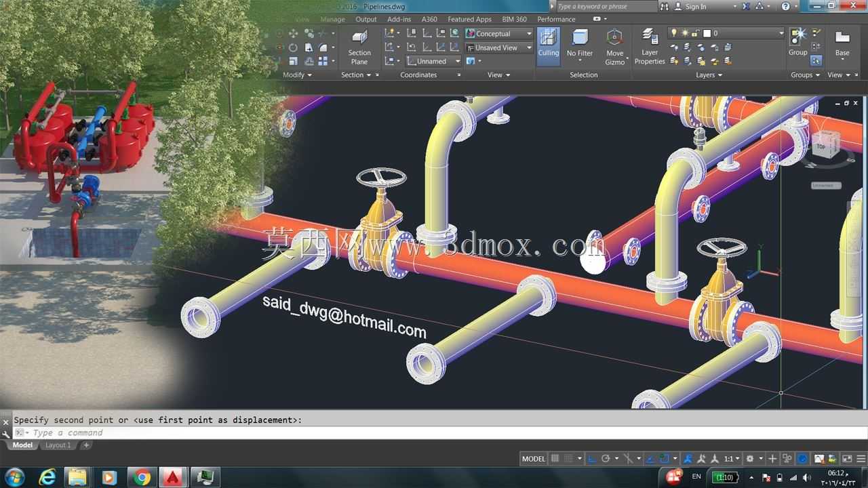Open the A360 ribbon tab

point(429,19)
